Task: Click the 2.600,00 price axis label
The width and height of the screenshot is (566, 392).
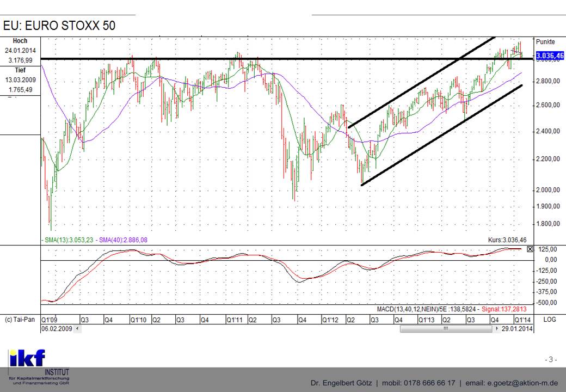Action: [549, 106]
